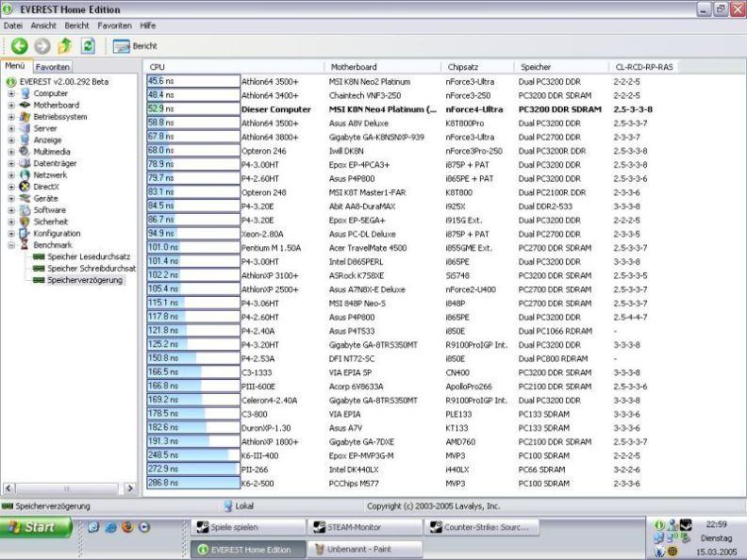
Task: Click the Up level arrow icon
Action: (x=65, y=46)
